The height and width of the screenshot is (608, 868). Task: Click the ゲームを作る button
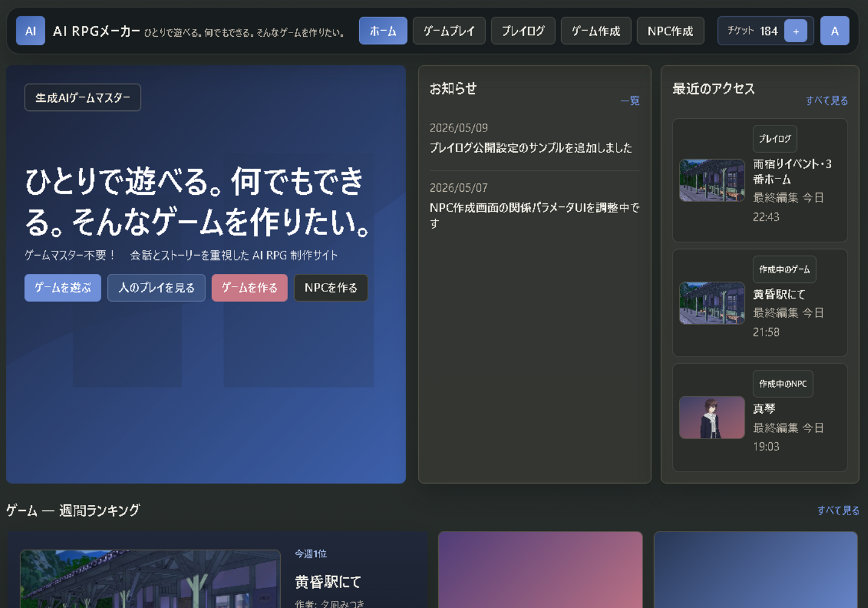click(x=250, y=288)
